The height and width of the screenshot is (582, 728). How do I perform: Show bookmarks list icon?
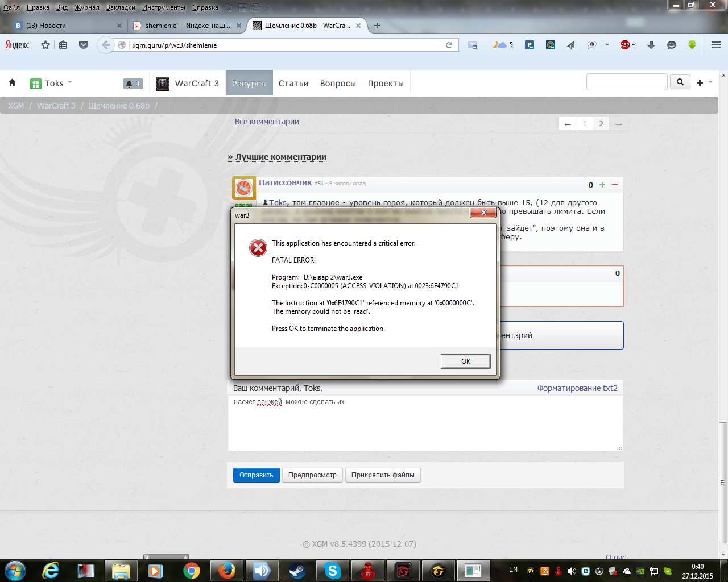pos(64,45)
